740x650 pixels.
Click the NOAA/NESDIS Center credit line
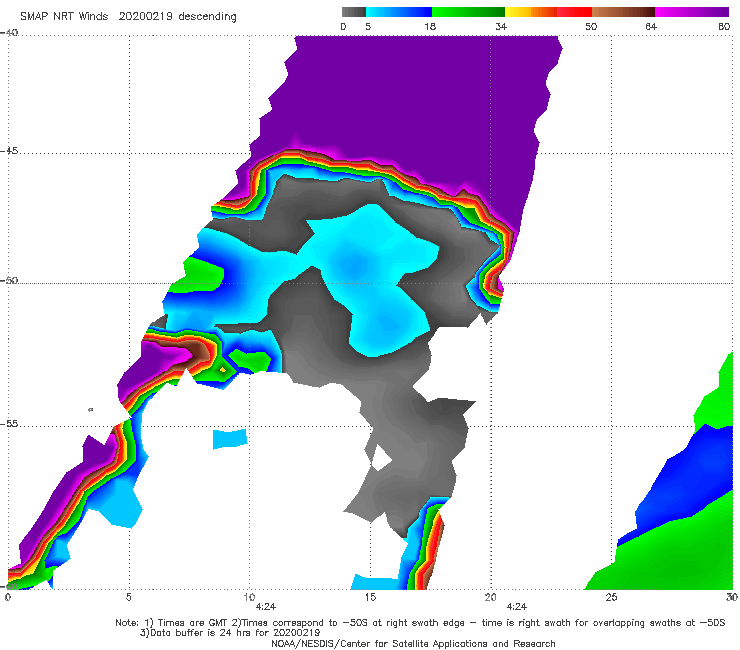pos(413,644)
